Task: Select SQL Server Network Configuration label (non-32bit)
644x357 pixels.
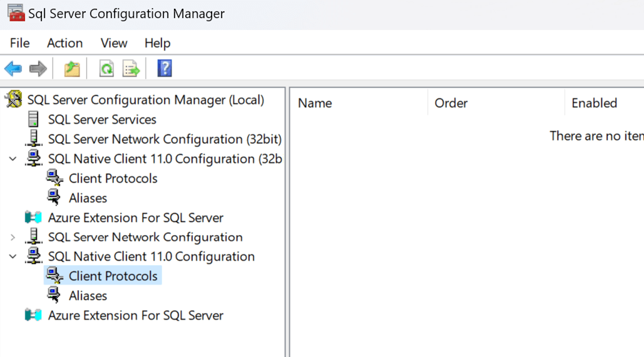Action: pos(145,237)
